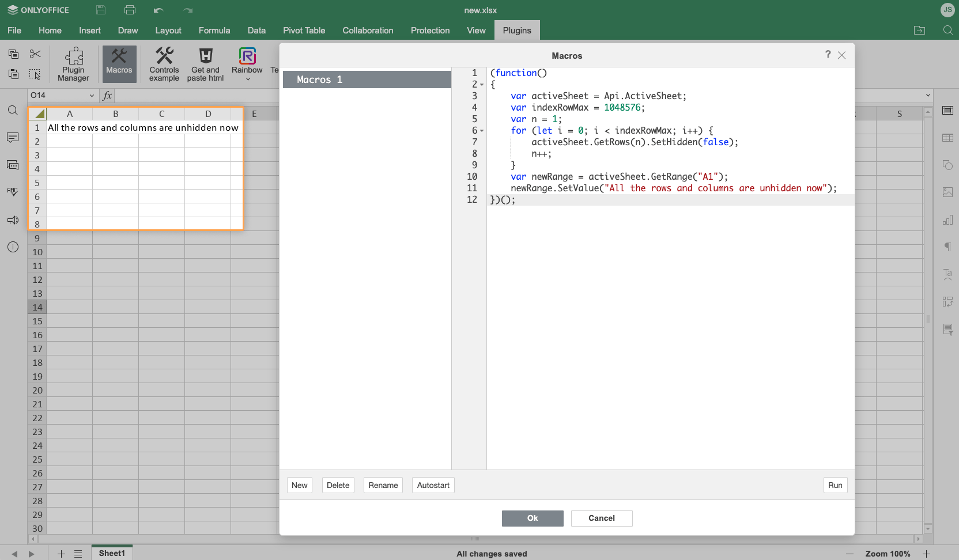This screenshot has width=959, height=560.
Task: Switch to the Formula tab
Action: [x=214, y=31]
